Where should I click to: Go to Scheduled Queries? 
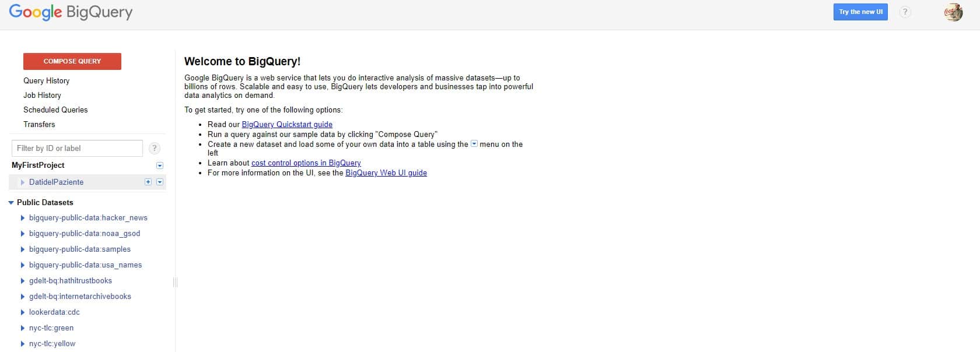[x=55, y=110]
